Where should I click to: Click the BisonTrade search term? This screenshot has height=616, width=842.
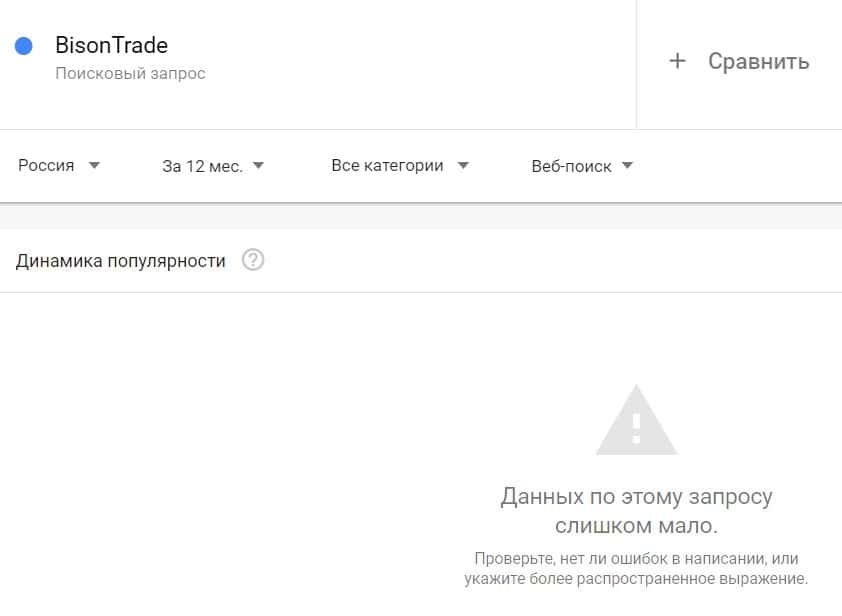[x=112, y=45]
